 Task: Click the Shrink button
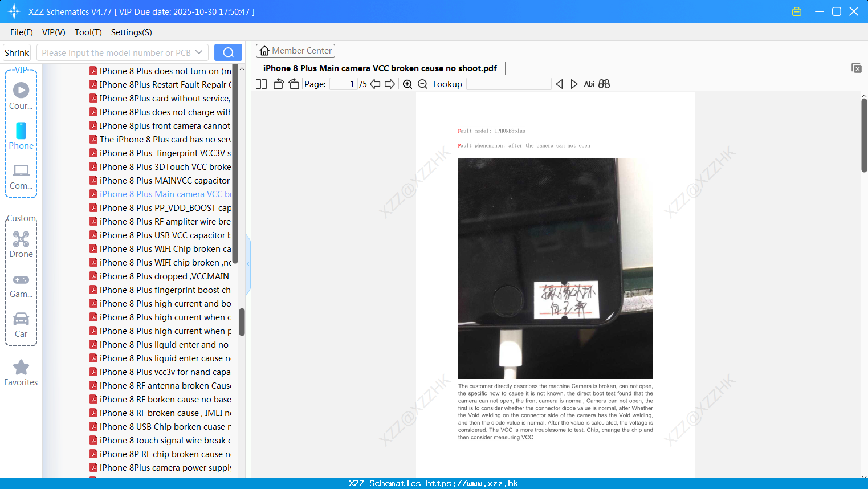17,52
